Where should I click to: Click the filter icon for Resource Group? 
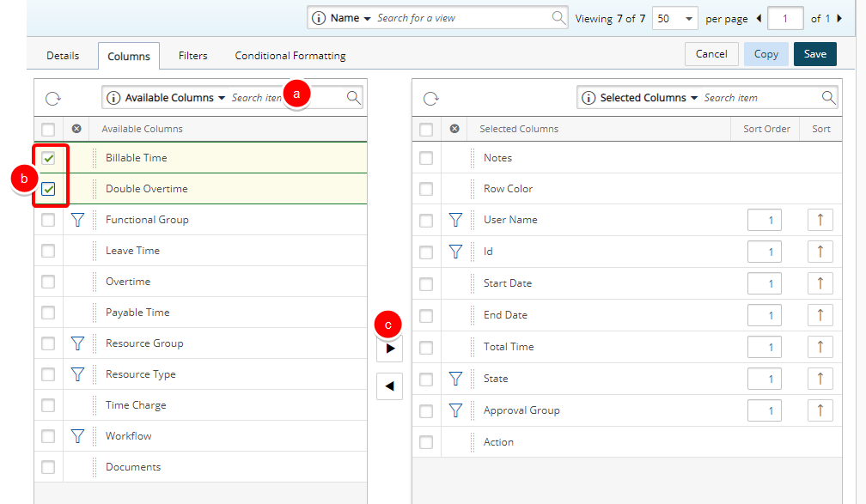coord(78,343)
